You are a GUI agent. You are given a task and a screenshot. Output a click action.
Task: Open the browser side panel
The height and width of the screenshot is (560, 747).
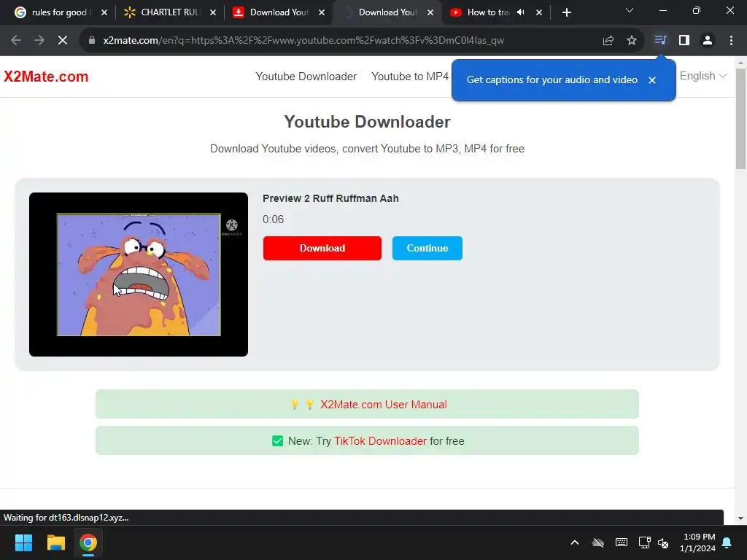pyautogui.click(x=684, y=41)
